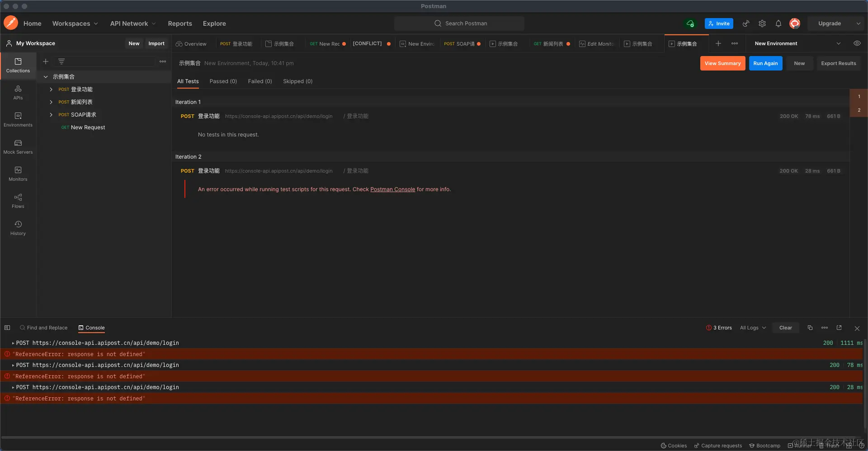Click the cloud sync status icon
This screenshot has width=868, height=451.
690,23
